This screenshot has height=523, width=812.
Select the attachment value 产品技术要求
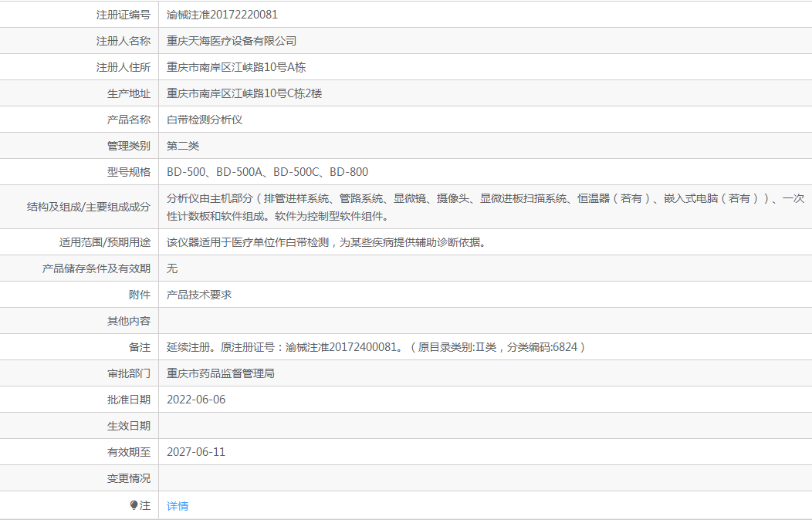coord(199,295)
